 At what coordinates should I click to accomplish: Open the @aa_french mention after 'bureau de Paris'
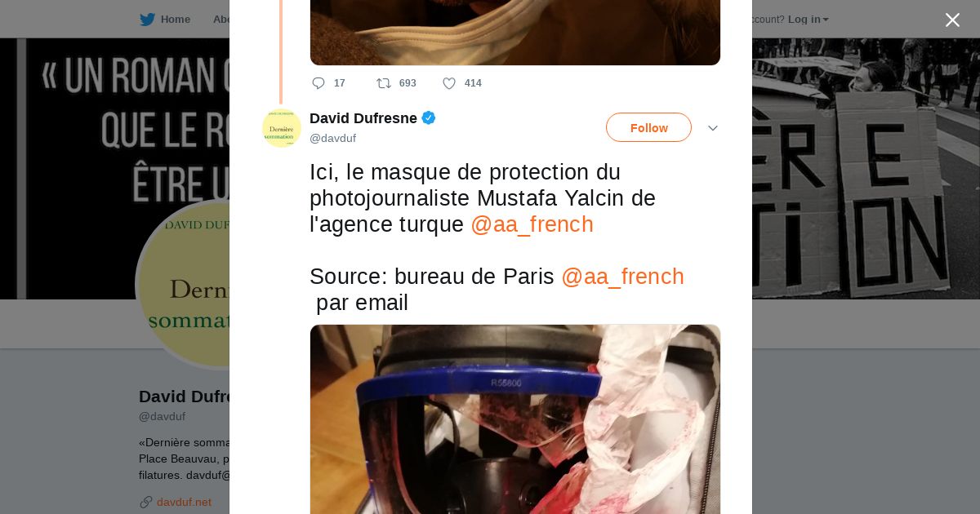(622, 277)
